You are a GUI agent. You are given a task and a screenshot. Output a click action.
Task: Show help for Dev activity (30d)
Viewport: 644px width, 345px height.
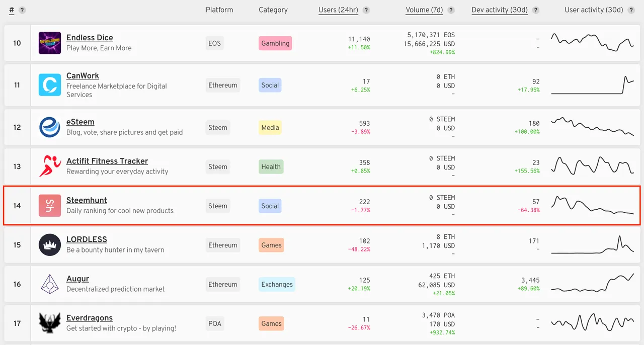click(x=536, y=10)
